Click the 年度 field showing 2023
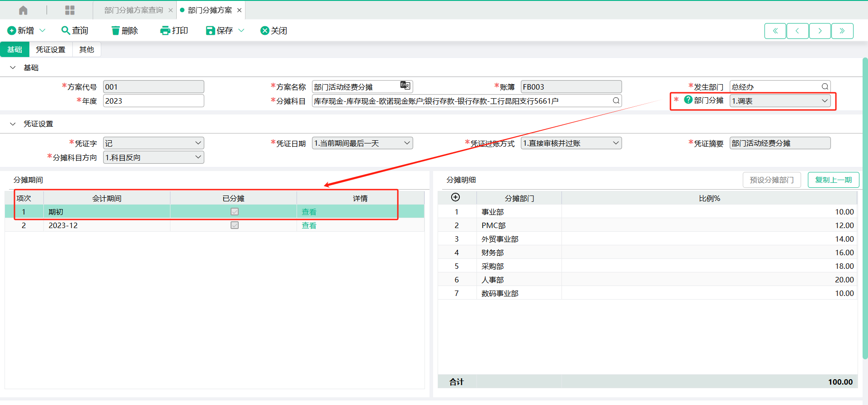Image resolution: width=868 pixels, height=405 pixels. click(x=154, y=101)
